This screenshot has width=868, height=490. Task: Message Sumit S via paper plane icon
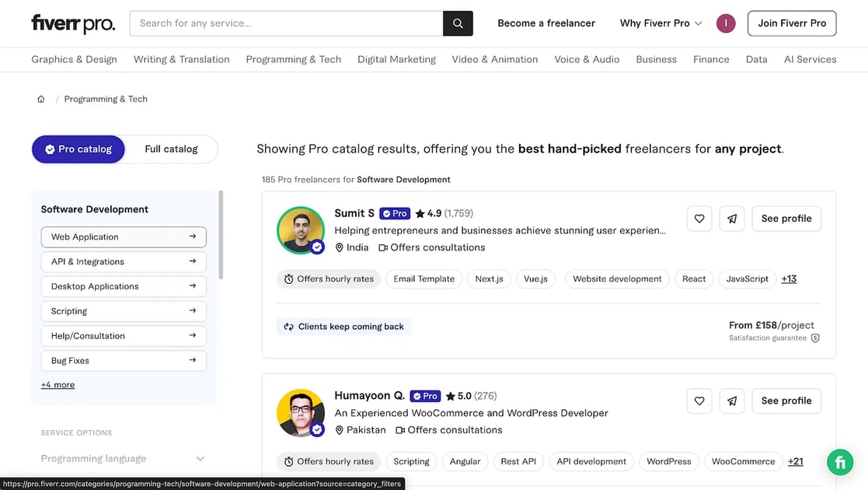coord(732,219)
